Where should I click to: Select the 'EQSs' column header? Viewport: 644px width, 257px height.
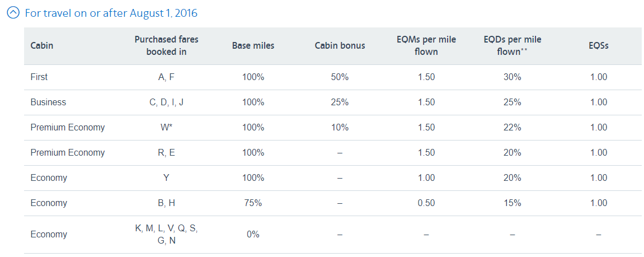(x=599, y=46)
